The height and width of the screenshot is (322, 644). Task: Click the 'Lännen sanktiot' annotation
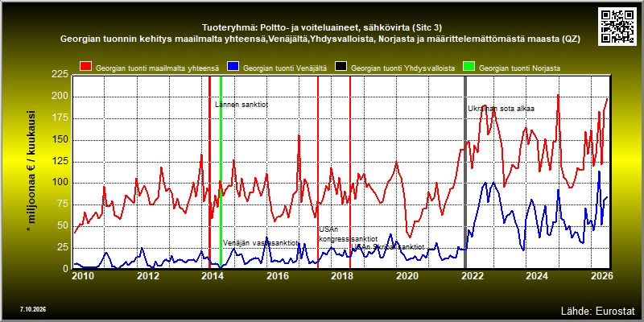pyautogui.click(x=242, y=105)
